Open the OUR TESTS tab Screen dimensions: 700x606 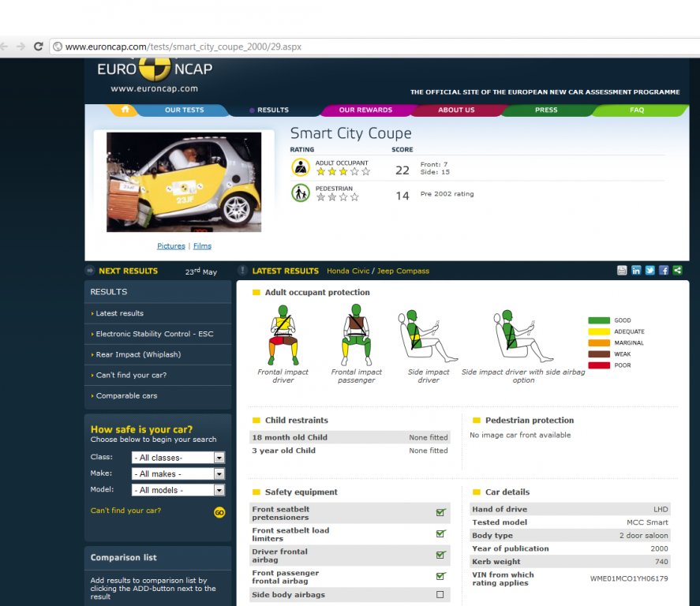tap(185, 110)
